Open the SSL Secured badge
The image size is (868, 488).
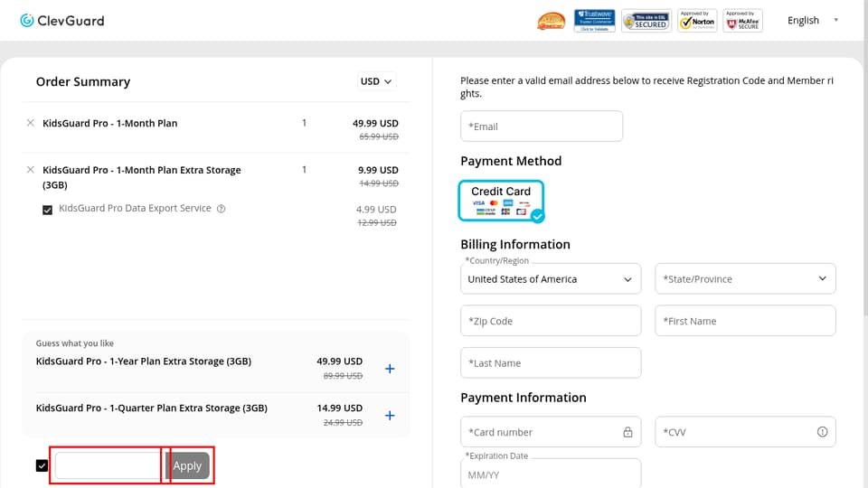pos(646,21)
